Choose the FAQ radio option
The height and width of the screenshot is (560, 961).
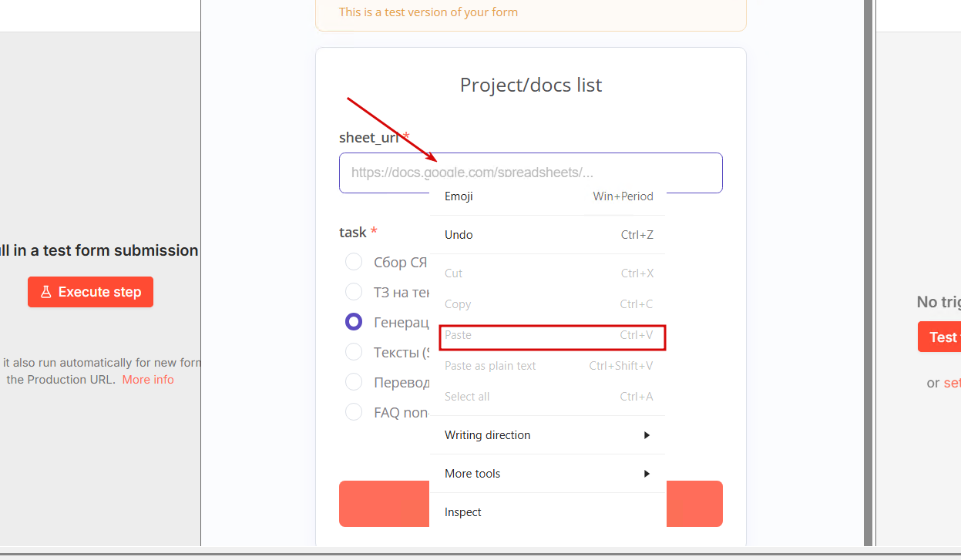[354, 412]
